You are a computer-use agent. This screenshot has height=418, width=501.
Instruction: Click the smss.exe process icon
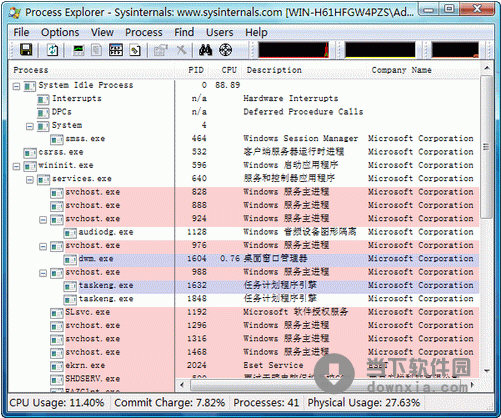coord(57,139)
